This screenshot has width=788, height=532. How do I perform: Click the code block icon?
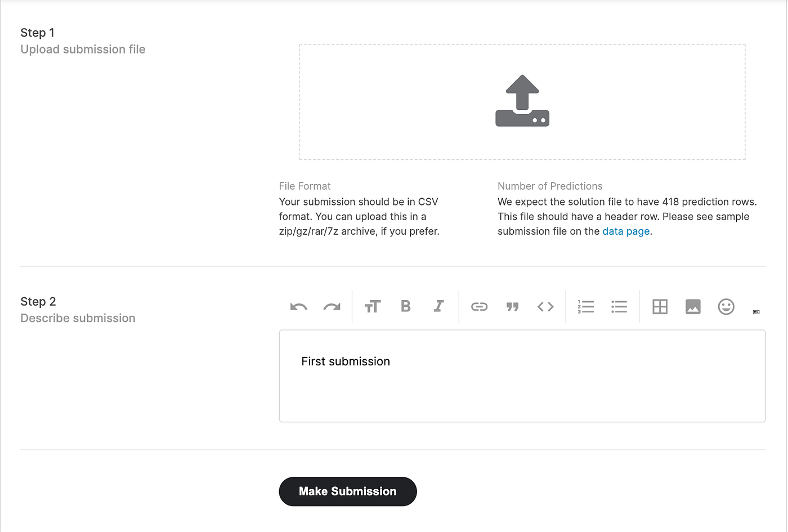[x=545, y=306]
